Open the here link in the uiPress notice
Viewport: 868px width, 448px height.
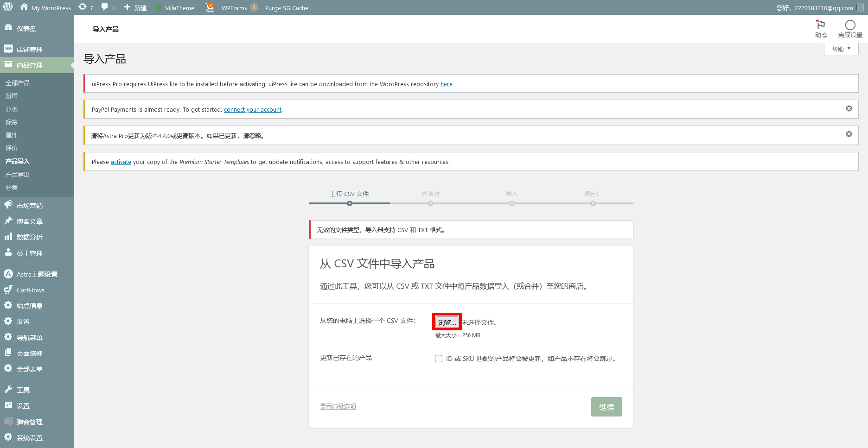coord(446,84)
